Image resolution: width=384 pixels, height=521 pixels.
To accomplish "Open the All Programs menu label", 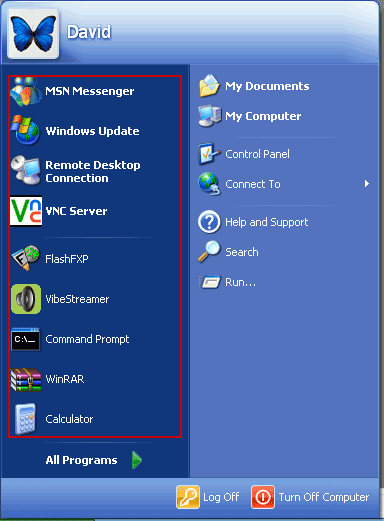I will (81, 460).
